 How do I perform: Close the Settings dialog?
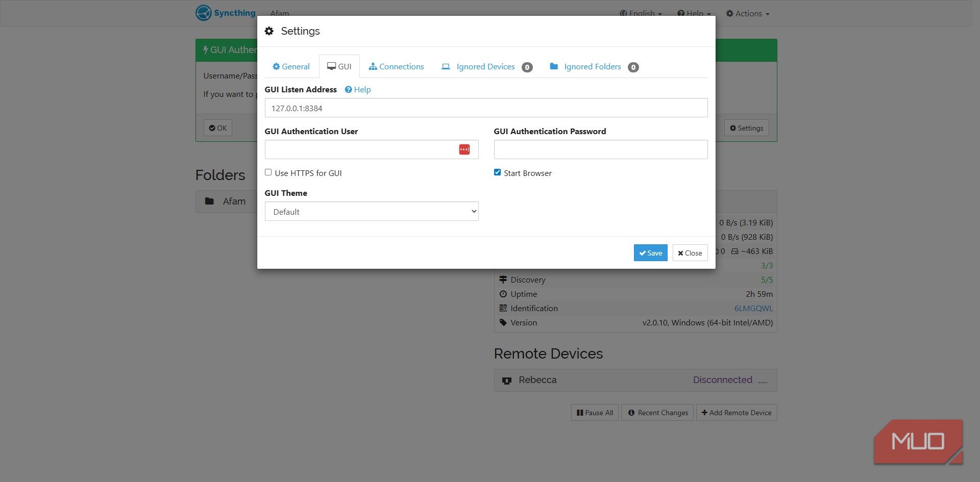pyautogui.click(x=690, y=252)
